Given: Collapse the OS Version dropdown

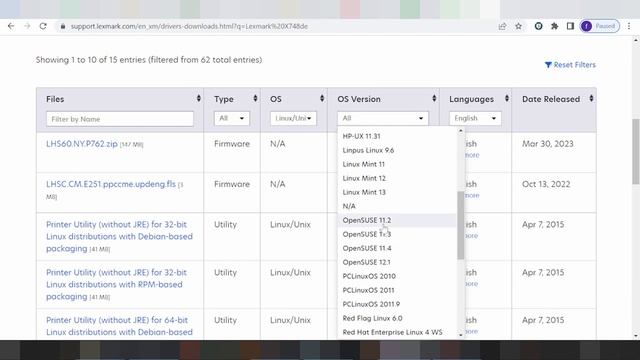Looking at the screenshot, I should click(382, 118).
